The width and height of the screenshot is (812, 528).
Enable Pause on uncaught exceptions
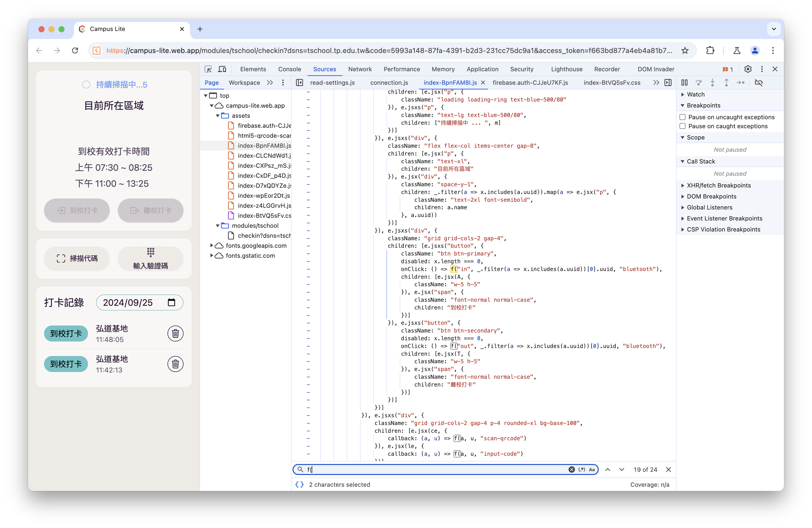[x=682, y=117]
